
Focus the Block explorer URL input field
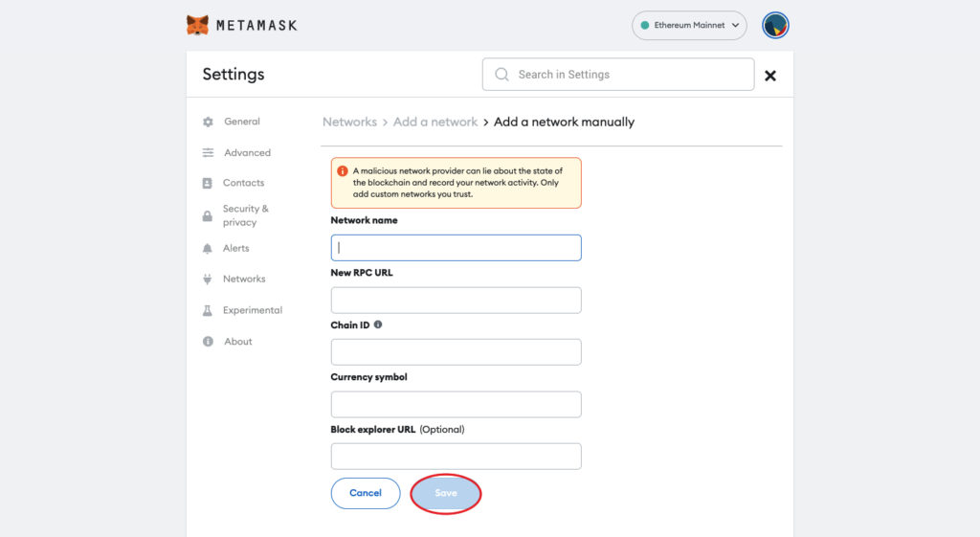pos(457,457)
